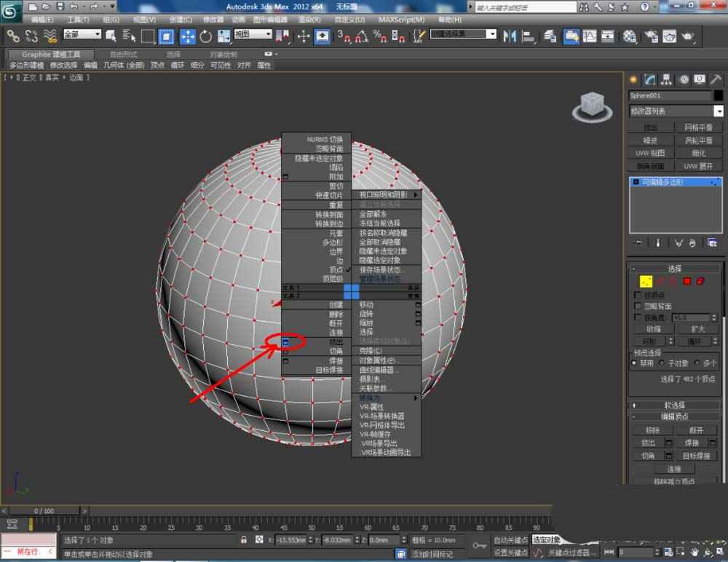Toggle selection lock icon in status bar
The image size is (728, 562).
pos(244,540)
